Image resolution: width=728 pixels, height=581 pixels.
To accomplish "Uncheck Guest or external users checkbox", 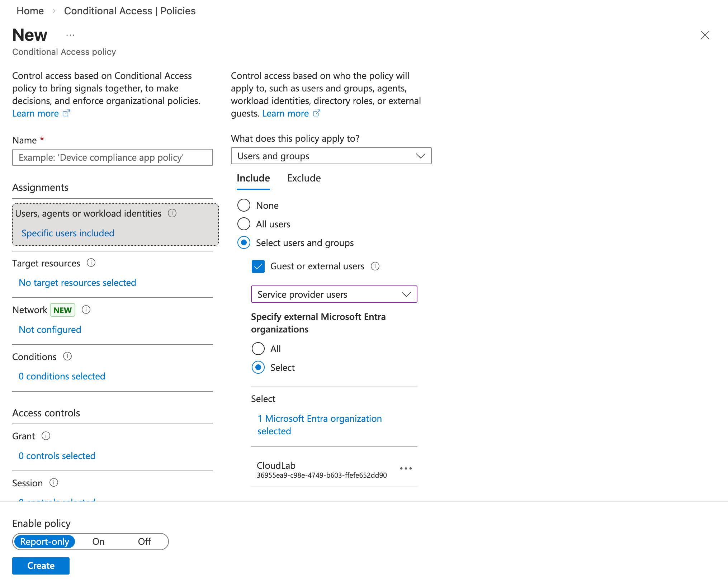I will pos(258,266).
